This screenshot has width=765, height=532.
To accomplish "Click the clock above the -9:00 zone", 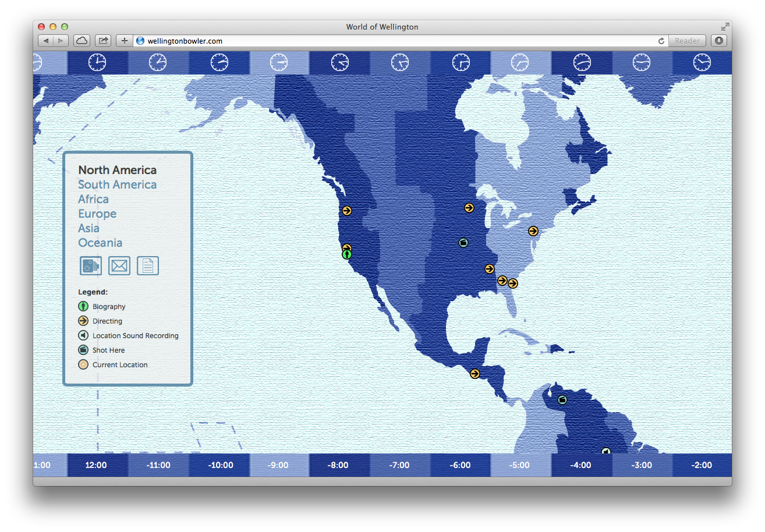I will [279, 62].
